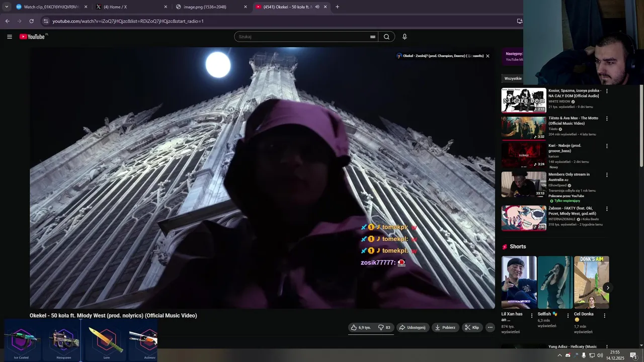This screenshot has width=644, height=362.
Task: Expand the tab search dropdown arrow
Action: [7, 7]
